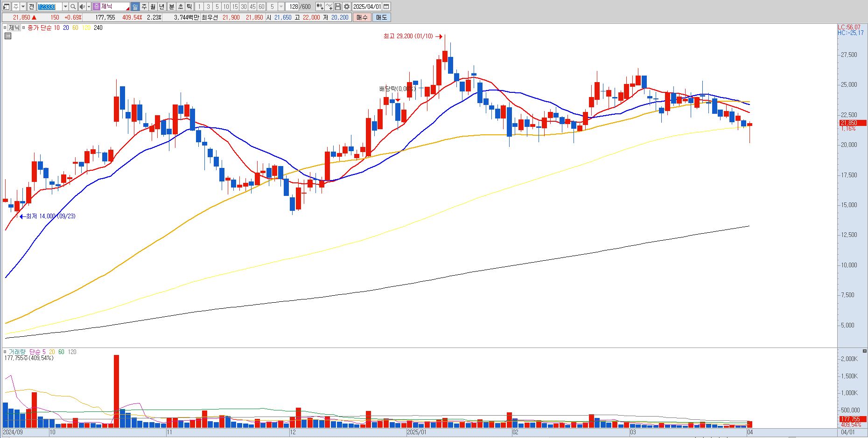The width and height of the screenshot is (868, 438).
Task: Click the 최저 14,000 (09/23) annotation
Action: [50, 216]
